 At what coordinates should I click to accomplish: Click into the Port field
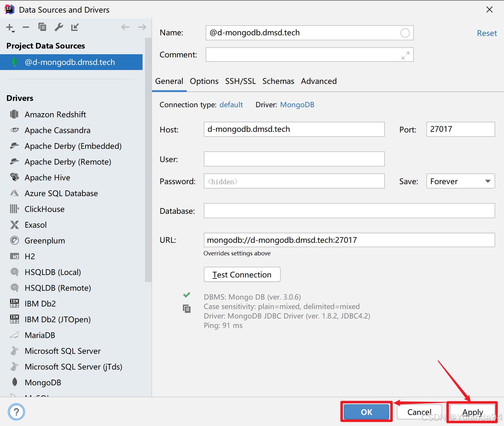coord(460,129)
